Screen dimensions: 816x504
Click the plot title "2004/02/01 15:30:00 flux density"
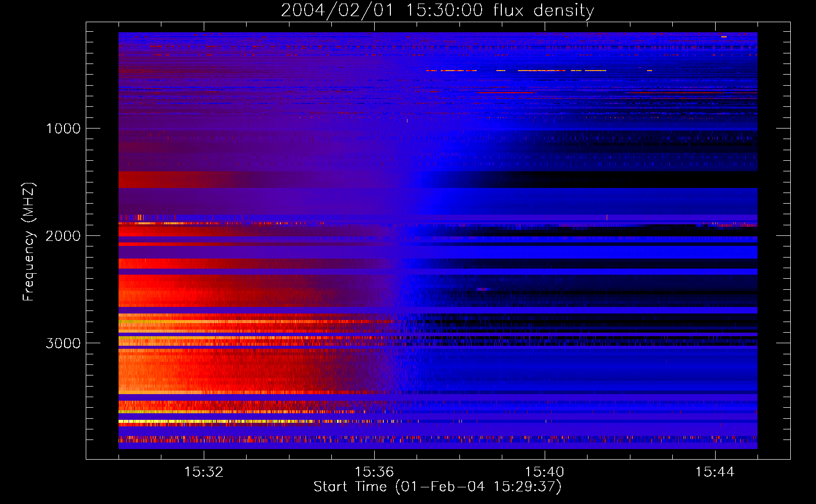point(437,11)
